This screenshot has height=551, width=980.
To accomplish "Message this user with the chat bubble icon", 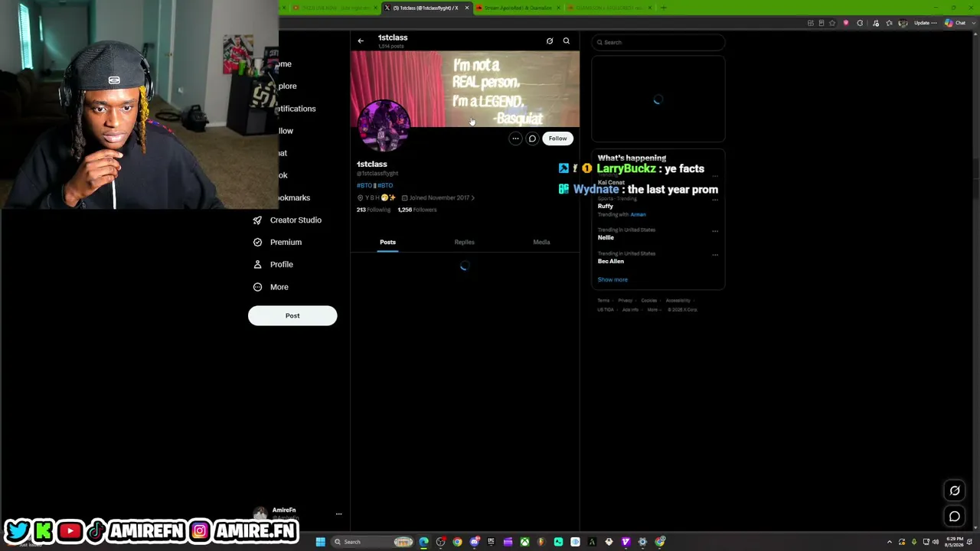I will coord(532,139).
